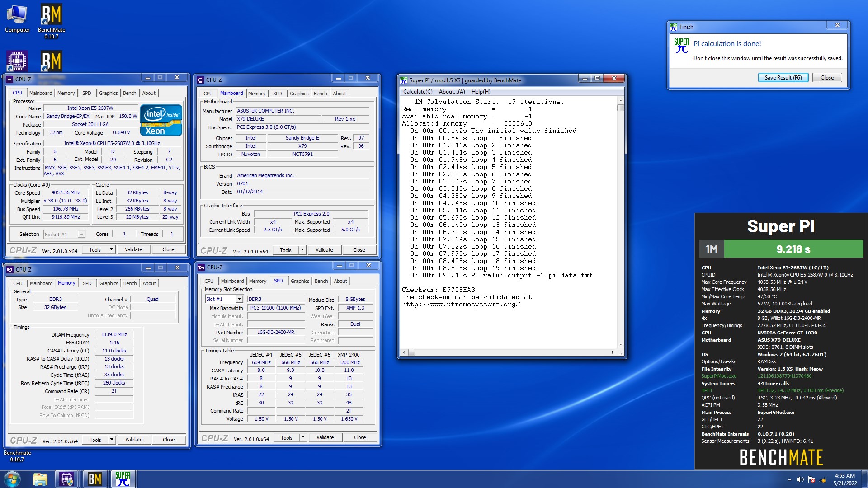Screen dimensions: 868x488
Task: Show hidden tray icons arrow
Action: 789,479
